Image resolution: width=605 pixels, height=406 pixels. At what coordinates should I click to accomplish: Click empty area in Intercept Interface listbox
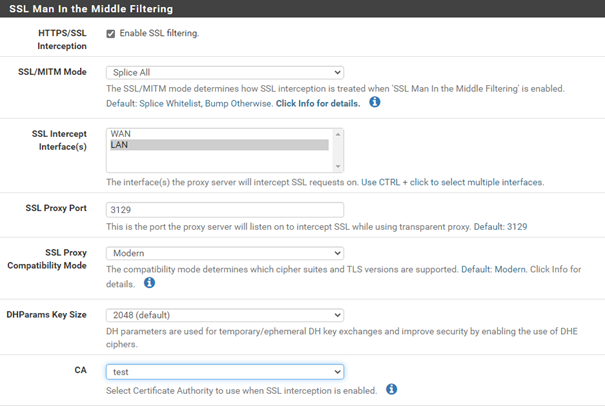pyautogui.click(x=219, y=161)
